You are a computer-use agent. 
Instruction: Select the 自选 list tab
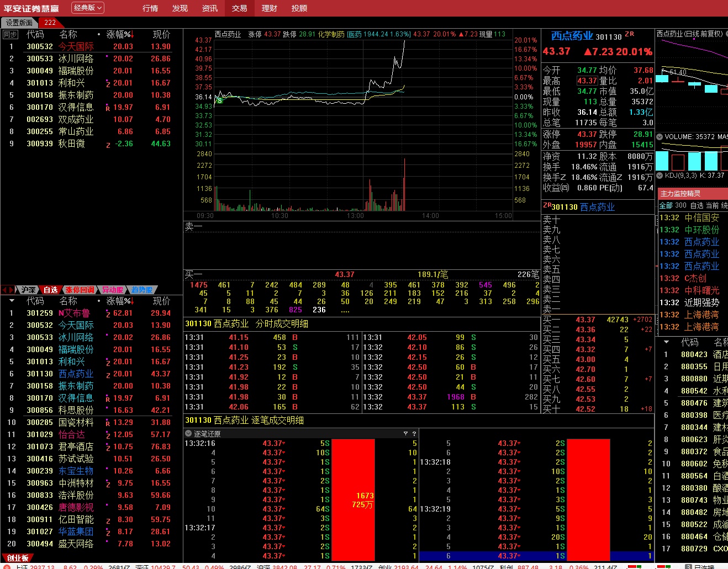(x=50, y=290)
